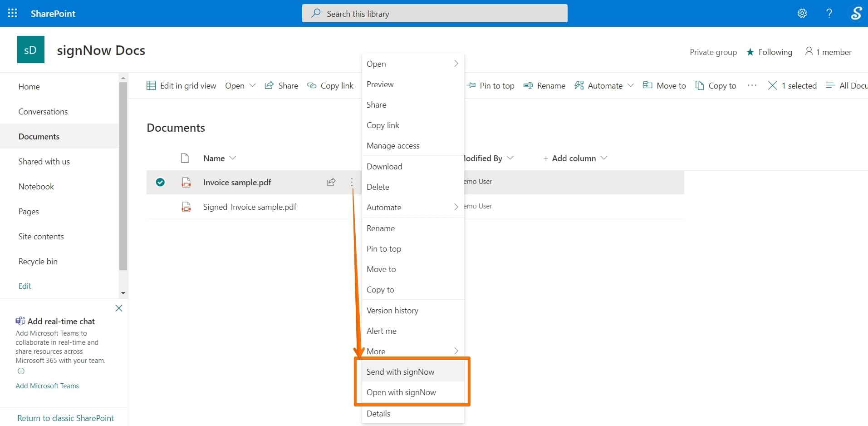Choose Delete in context menu

[413, 187]
